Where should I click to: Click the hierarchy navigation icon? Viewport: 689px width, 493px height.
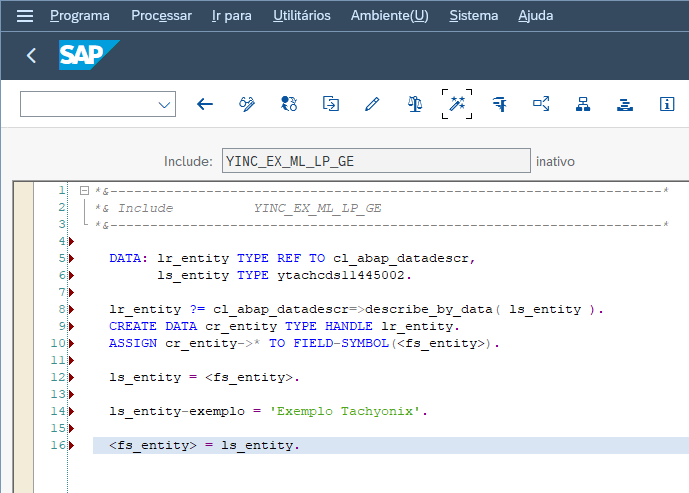coord(583,104)
